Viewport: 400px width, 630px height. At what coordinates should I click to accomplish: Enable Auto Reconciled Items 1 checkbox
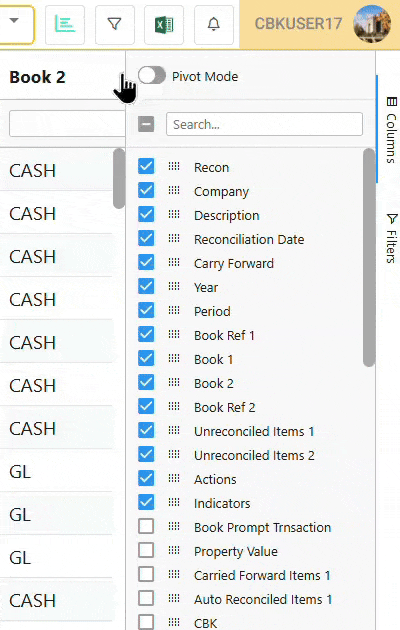coord(146,598)
